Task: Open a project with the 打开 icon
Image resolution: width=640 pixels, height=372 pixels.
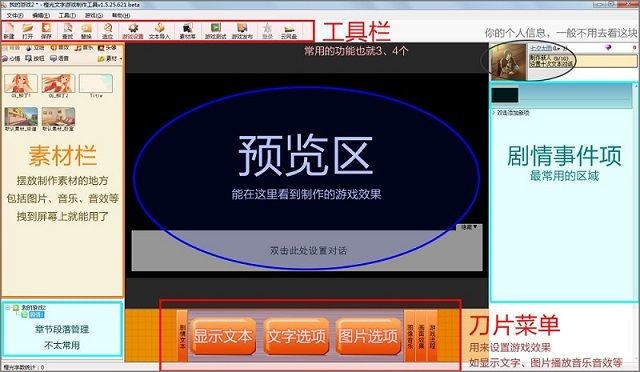Action: (x=27, y=31)
